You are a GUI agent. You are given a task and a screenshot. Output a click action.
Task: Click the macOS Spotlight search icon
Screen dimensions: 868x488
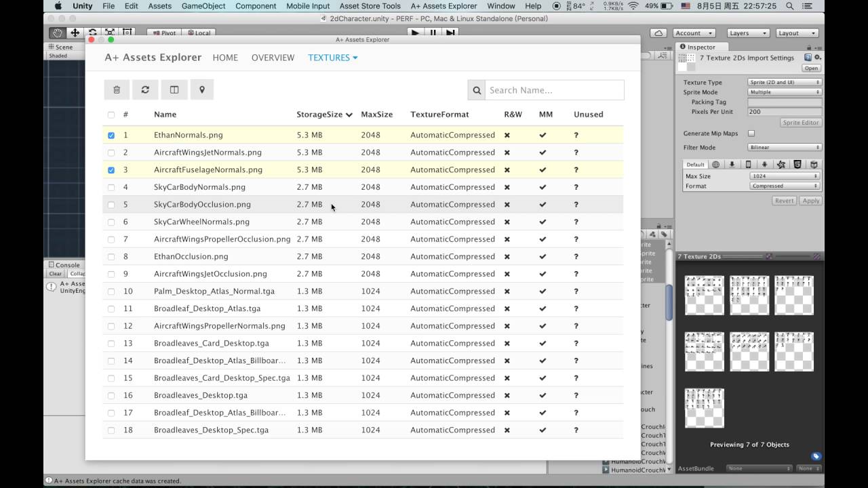pos(790,6)
